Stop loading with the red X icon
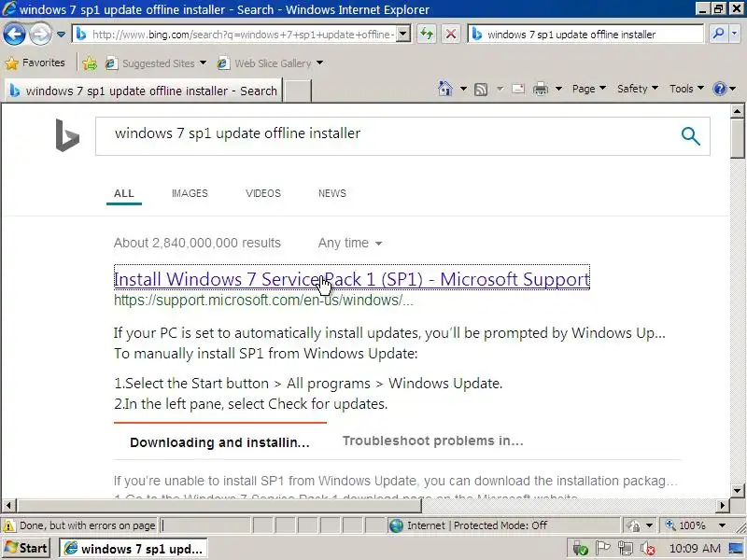This screenshot has height=560, width=747. pyautogui.click(x=451, y=35)
